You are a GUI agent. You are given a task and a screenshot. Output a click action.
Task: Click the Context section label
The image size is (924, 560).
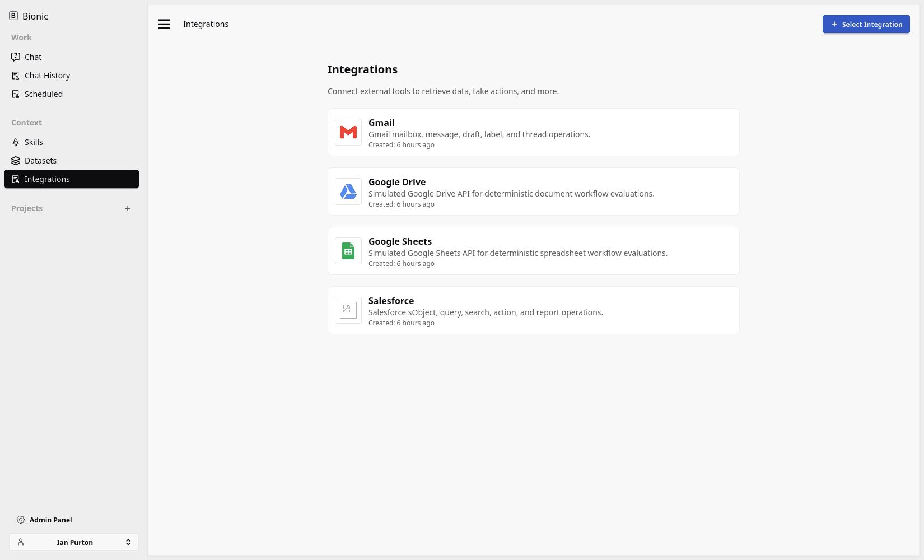(26, 123)
